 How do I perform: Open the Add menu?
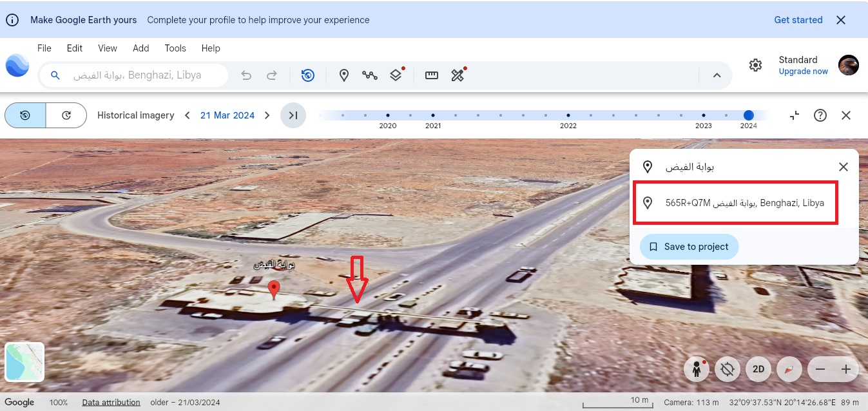point(141,48)
